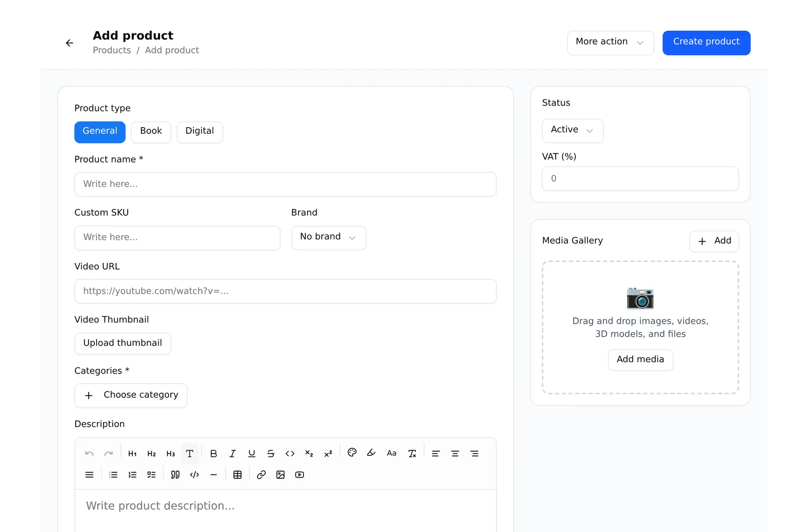This screenshot has width=808, height=532.
Task: Align text center
Action: [x=455, y=454]
